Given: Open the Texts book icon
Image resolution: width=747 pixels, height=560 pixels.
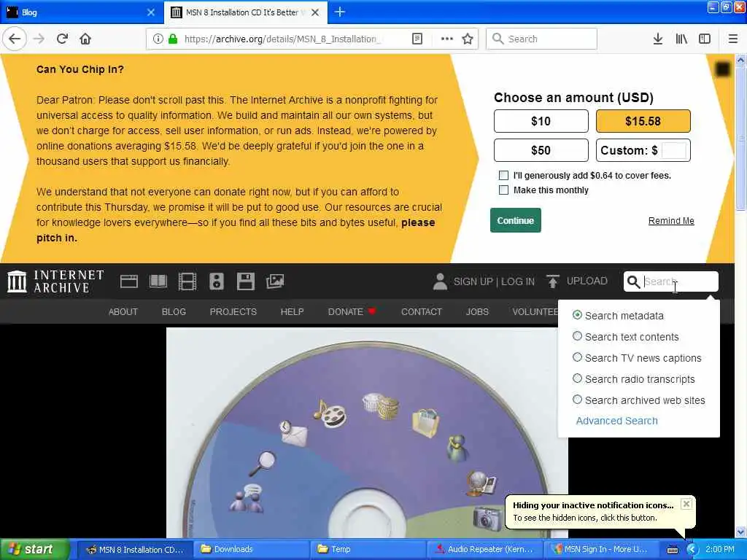Looking at the screenshot, I should click(158, 281).
